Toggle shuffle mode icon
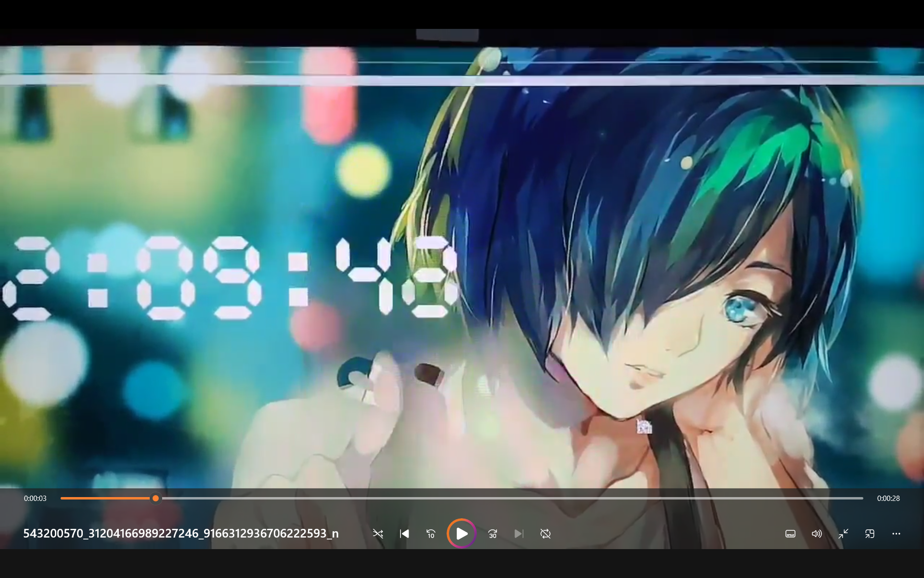Image resolution: width=924 pixels, height=578 pixels. pyautogui.click(x=378, y=534)
